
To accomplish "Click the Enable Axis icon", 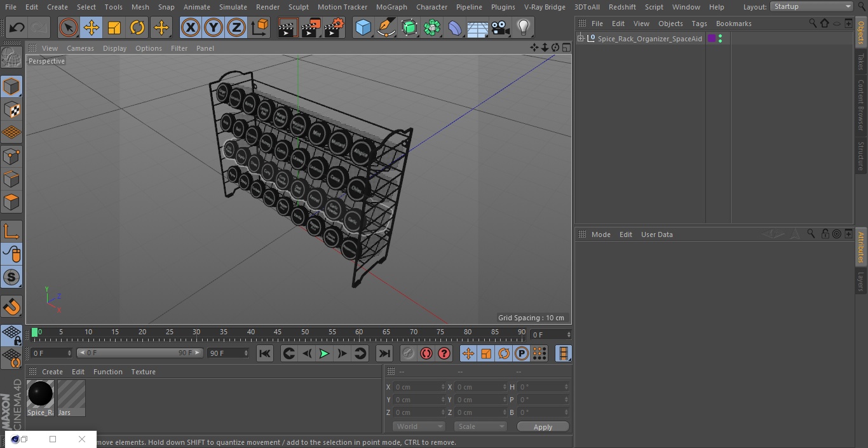I will pos(11,231).
